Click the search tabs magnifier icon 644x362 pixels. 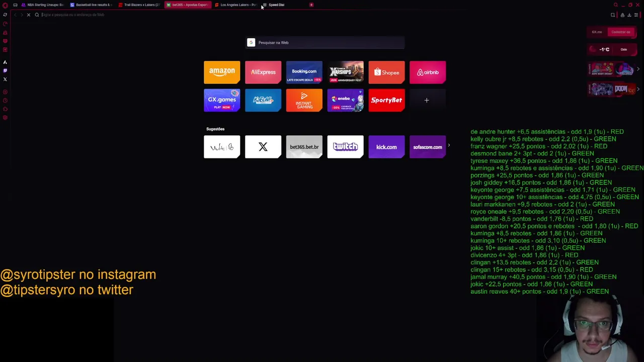616,5
